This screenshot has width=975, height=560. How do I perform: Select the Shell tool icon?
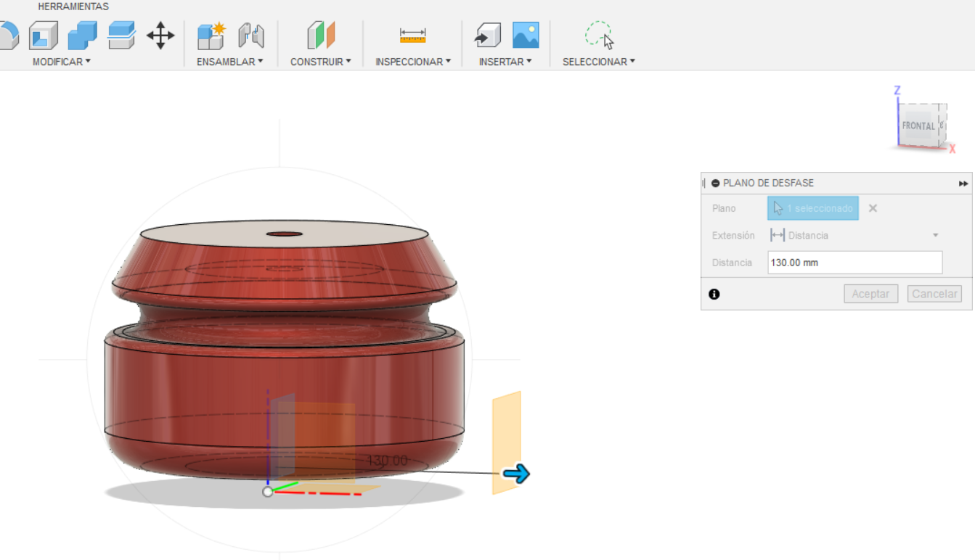click(44, 35)
